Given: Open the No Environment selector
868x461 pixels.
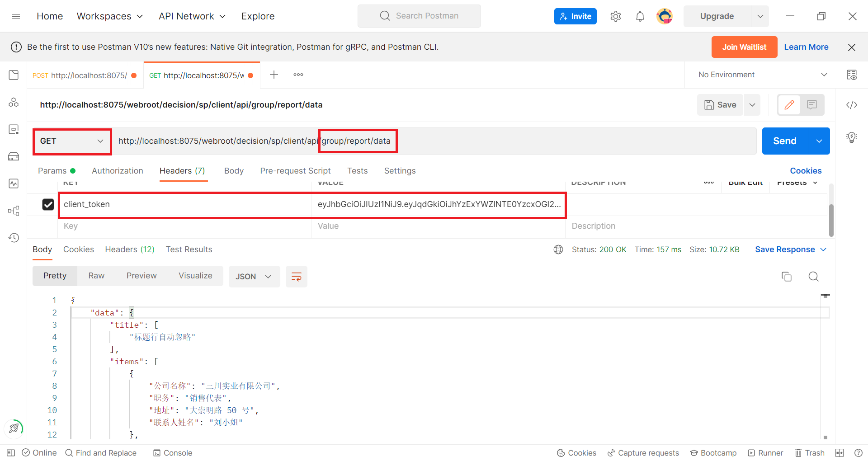Looking at the screenshot, I should point(763,75).
